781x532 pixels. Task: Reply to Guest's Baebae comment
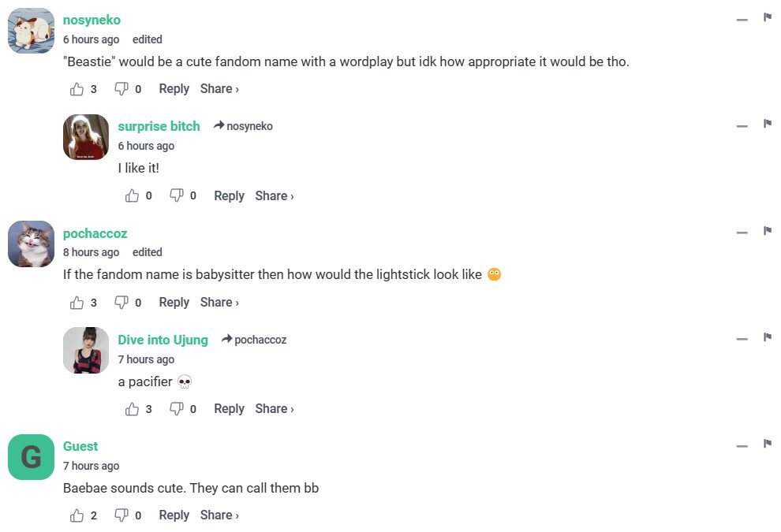point(174,515)
